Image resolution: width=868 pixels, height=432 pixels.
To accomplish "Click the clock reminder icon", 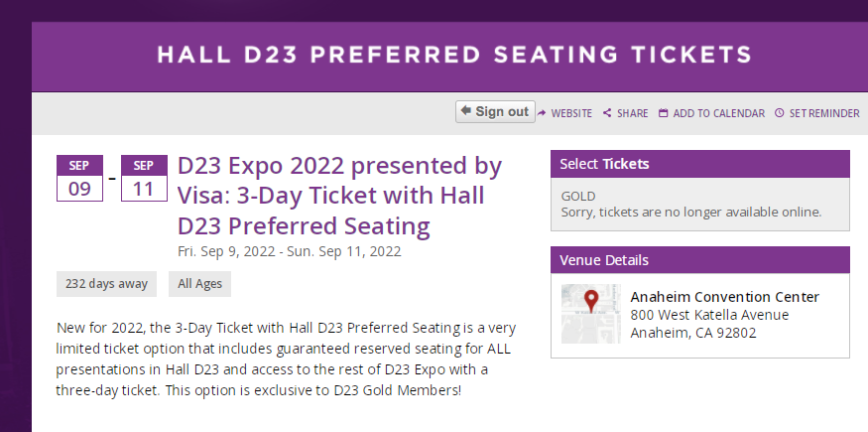I will click(779, 113).
